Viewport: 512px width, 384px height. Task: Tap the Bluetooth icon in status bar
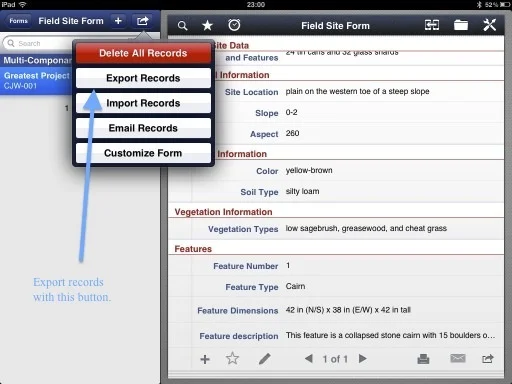pos(479,5)
